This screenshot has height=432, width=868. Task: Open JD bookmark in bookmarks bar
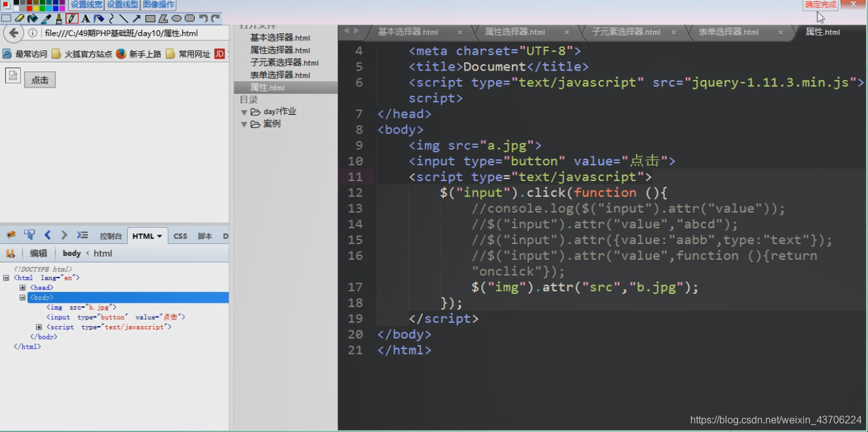point(219,54)
